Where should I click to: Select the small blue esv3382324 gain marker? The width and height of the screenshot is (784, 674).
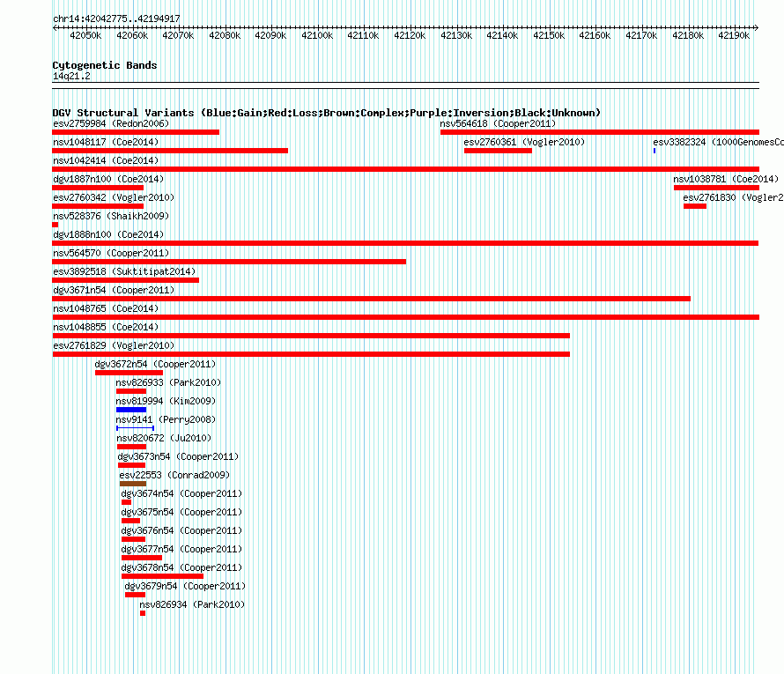coord(654,151)
